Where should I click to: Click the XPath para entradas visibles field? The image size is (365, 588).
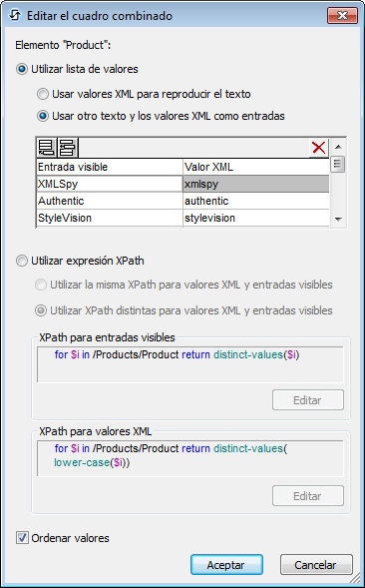click(x=190, y=364)
